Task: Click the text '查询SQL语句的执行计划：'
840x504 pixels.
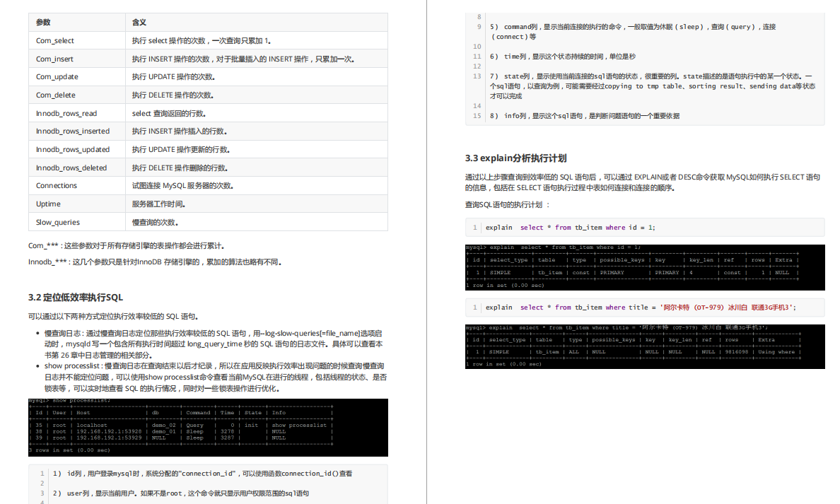Action: tap(507, 204)
